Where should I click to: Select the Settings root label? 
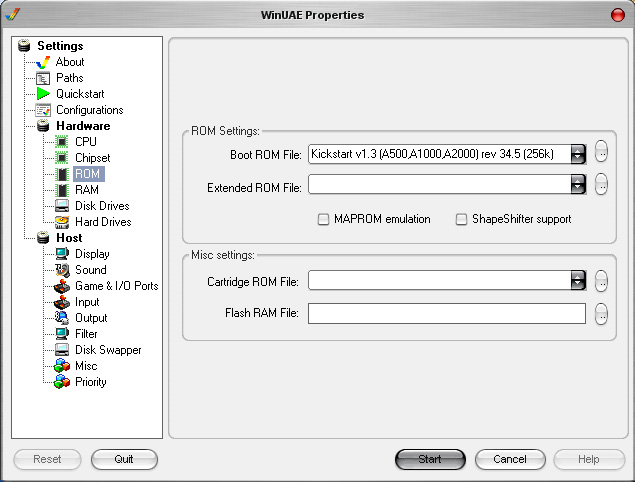(x=60, y=46)
